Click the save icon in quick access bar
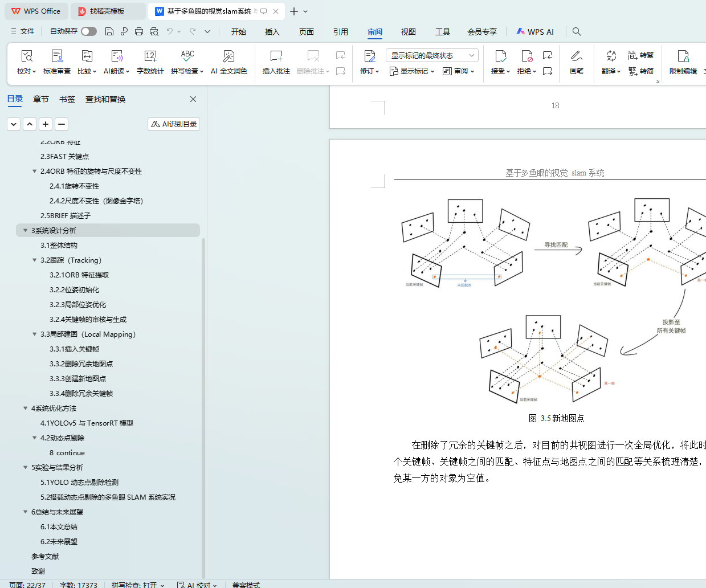 109,31
